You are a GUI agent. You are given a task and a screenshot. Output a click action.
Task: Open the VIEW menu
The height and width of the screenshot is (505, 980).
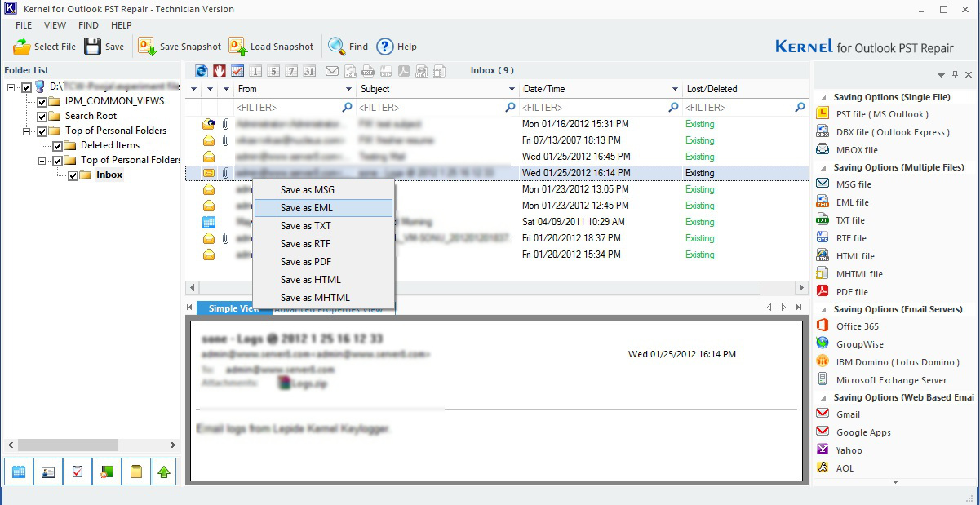[55, 25]
